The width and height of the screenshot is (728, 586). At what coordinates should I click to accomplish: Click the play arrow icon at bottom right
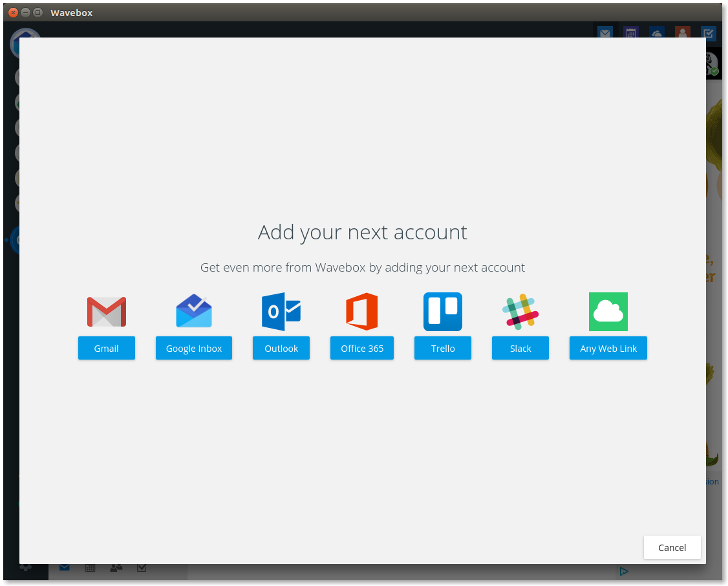624,571
